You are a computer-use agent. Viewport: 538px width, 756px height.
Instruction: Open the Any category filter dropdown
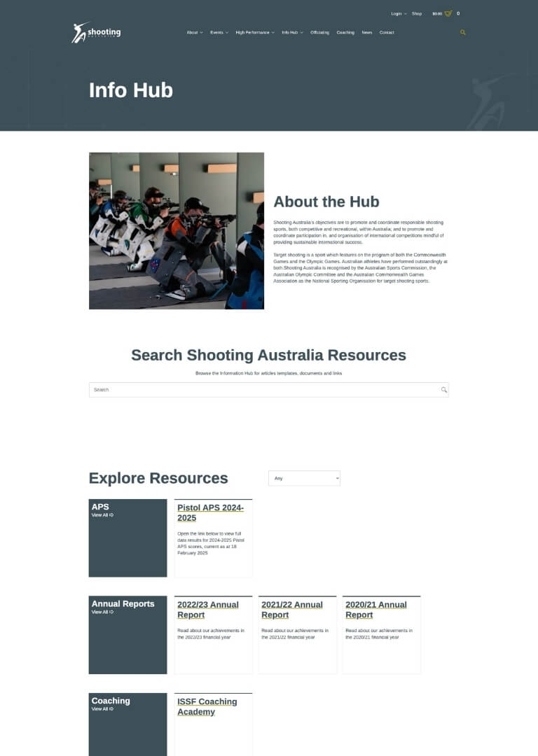304,478
